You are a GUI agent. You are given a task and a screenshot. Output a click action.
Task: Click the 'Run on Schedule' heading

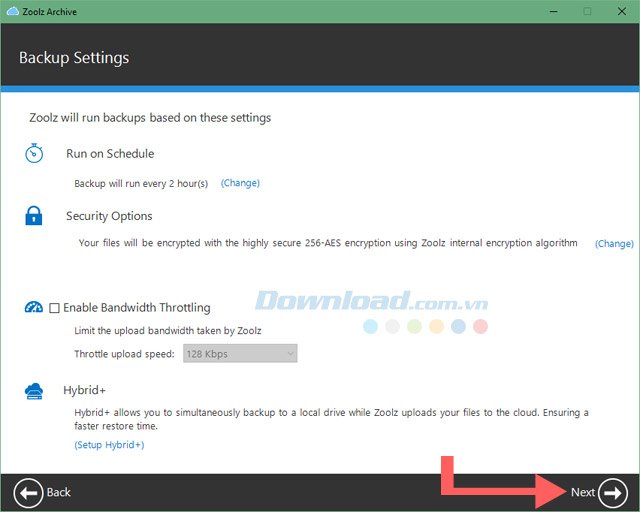click(x=110, y=154)
